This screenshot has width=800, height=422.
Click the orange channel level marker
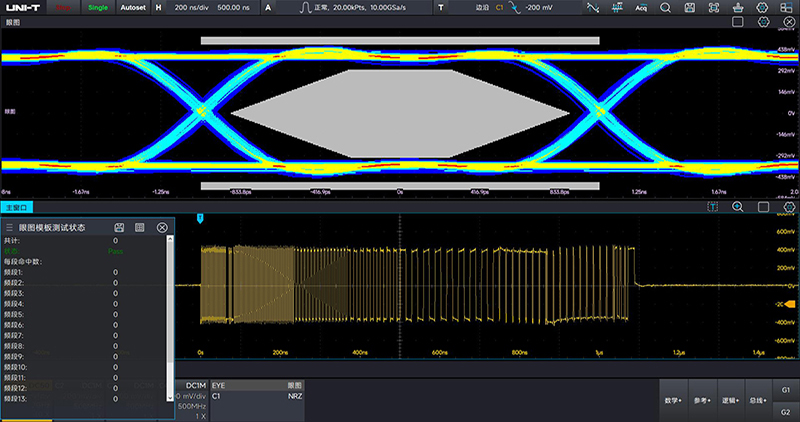[791, 305]
